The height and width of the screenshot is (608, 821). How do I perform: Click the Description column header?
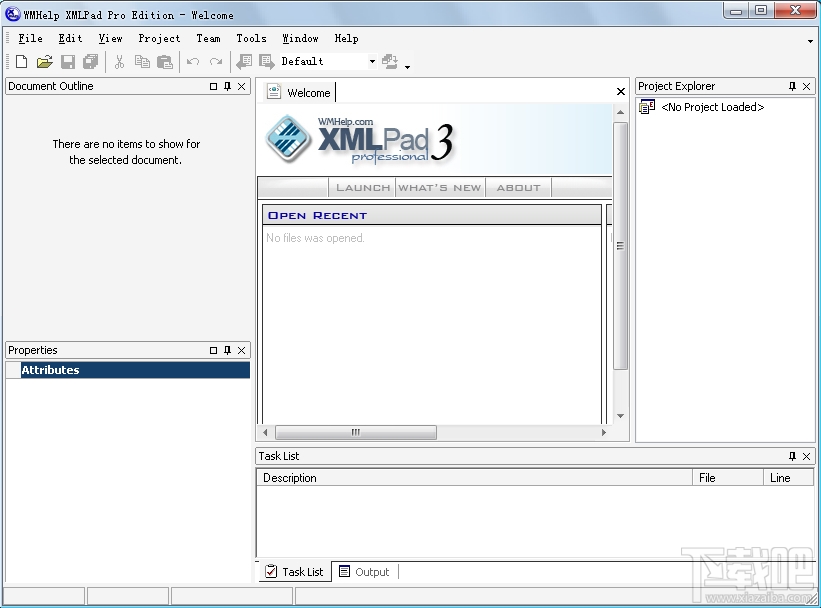point(474,478)
